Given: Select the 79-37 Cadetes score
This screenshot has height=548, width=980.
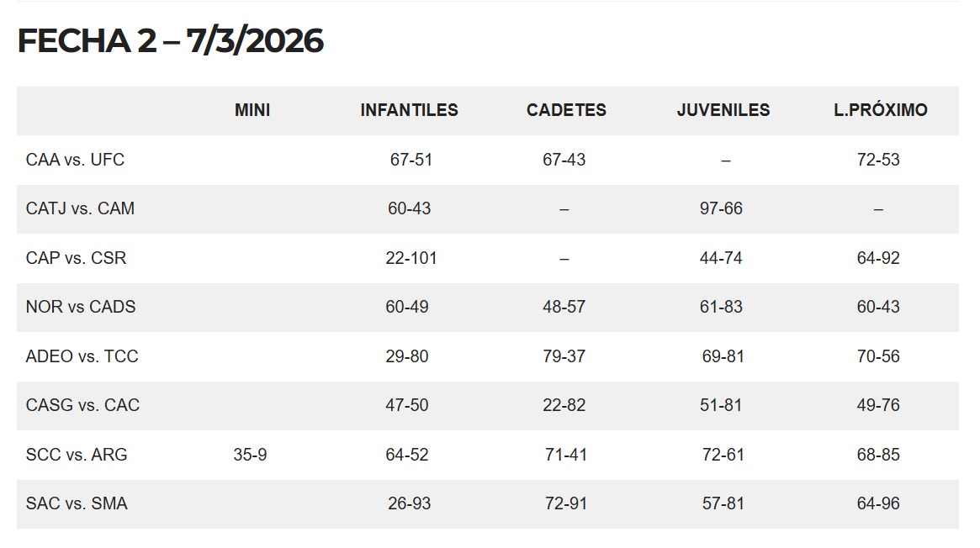Looking at the screenshot, I should 564,356.
